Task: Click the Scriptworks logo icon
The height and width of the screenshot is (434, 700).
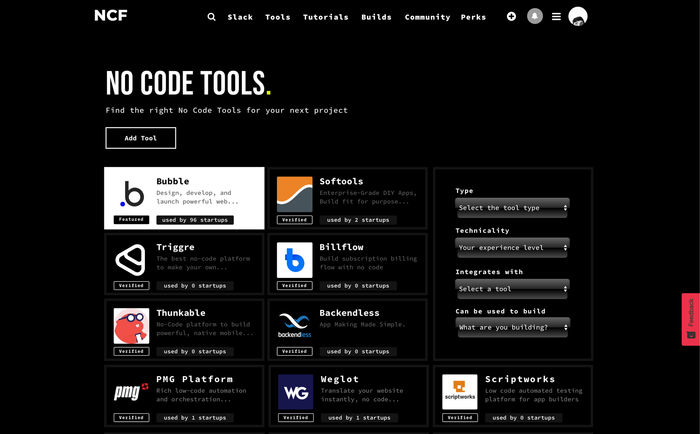Action: tap(460, 392)
